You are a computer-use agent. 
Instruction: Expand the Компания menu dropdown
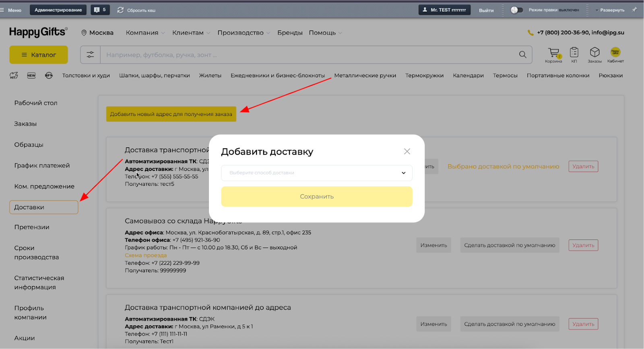[145, 33]
